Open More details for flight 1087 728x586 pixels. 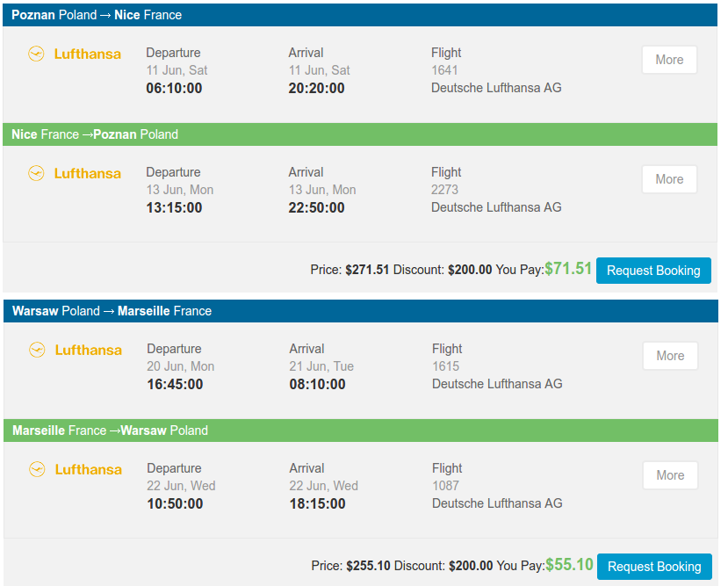point(670,475)
